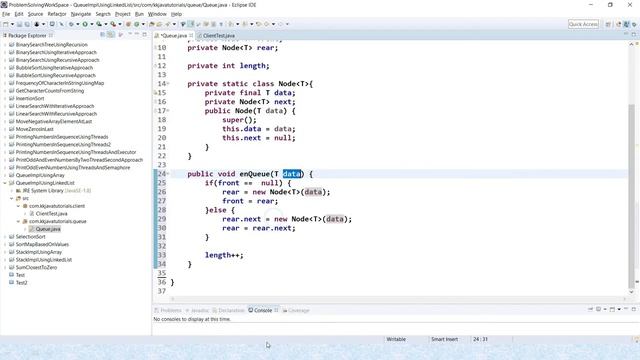Click the Open Console icon in Console view

pyautogui.click(x=612, y=309)
